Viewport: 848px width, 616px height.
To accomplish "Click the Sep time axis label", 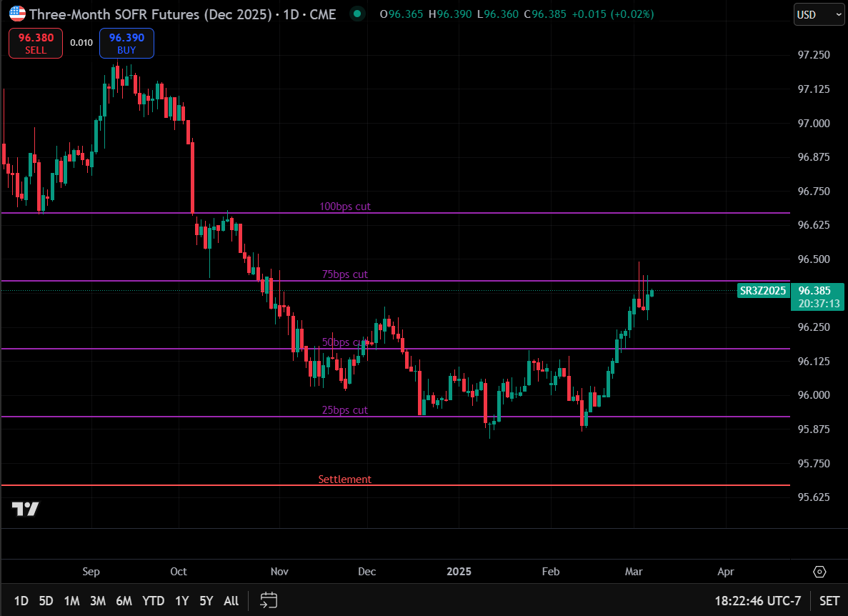I will (91, 572).
